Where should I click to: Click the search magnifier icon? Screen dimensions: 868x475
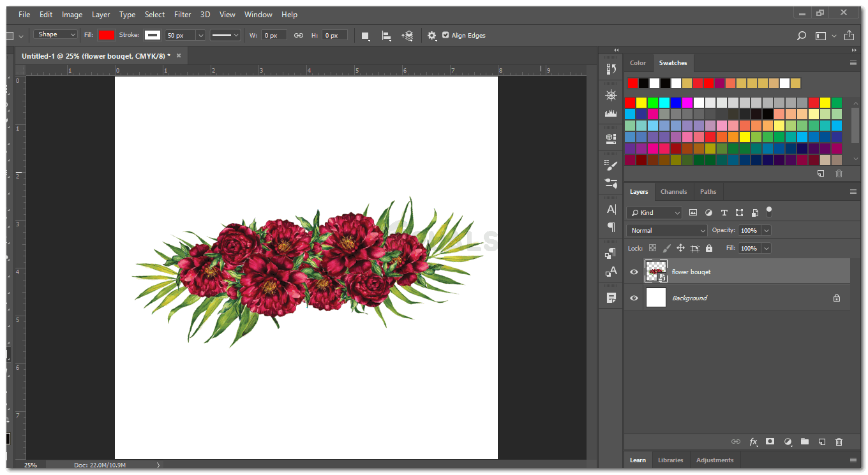pos(802,36)
